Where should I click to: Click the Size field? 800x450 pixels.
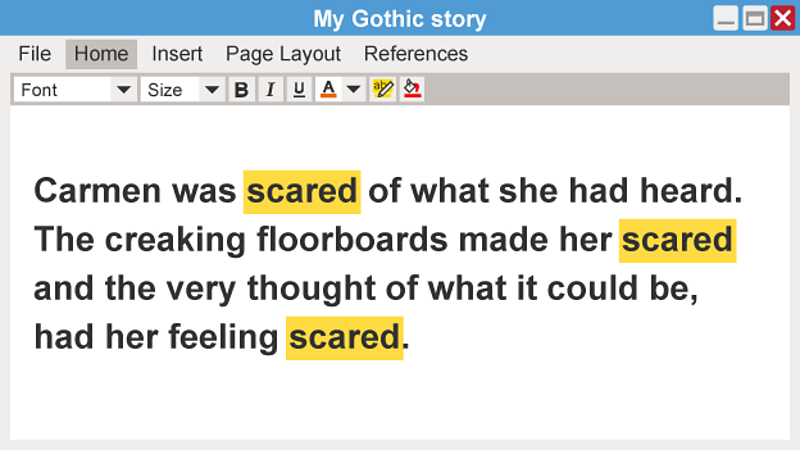click(x=169, y=90)
